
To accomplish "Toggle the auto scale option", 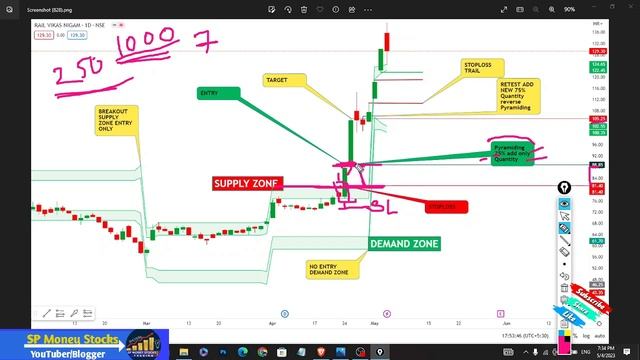I will click(600, 336).
